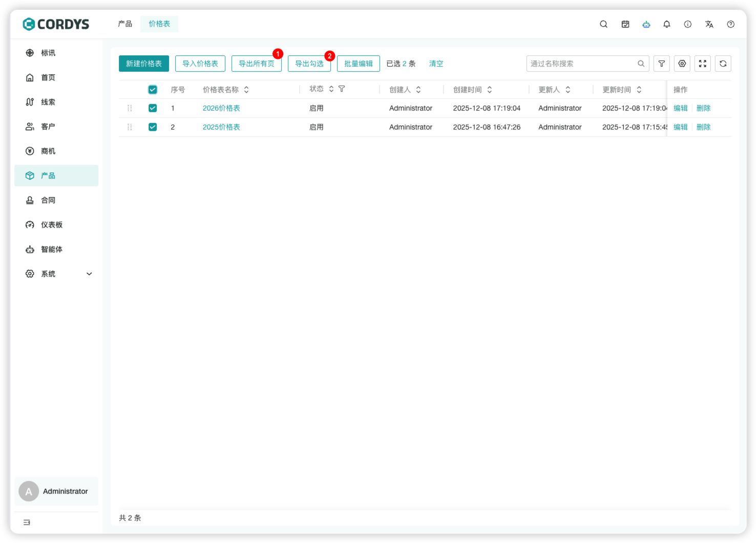This screenshot has width=756, height=543.
Task: Open the 2026价格表 link
Action: [x=221, y=108]
